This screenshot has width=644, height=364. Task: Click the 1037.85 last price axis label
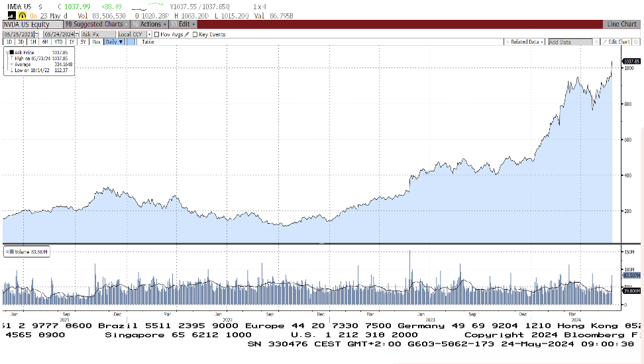[x=631, y=62]
